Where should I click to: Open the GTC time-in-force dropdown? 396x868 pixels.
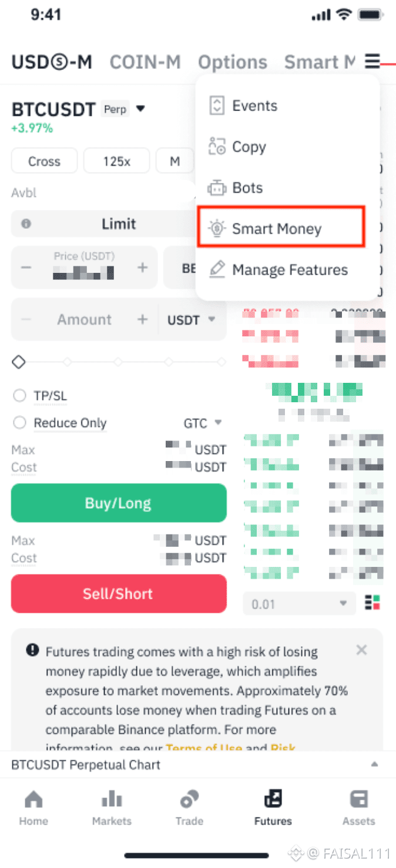[203, 423]
